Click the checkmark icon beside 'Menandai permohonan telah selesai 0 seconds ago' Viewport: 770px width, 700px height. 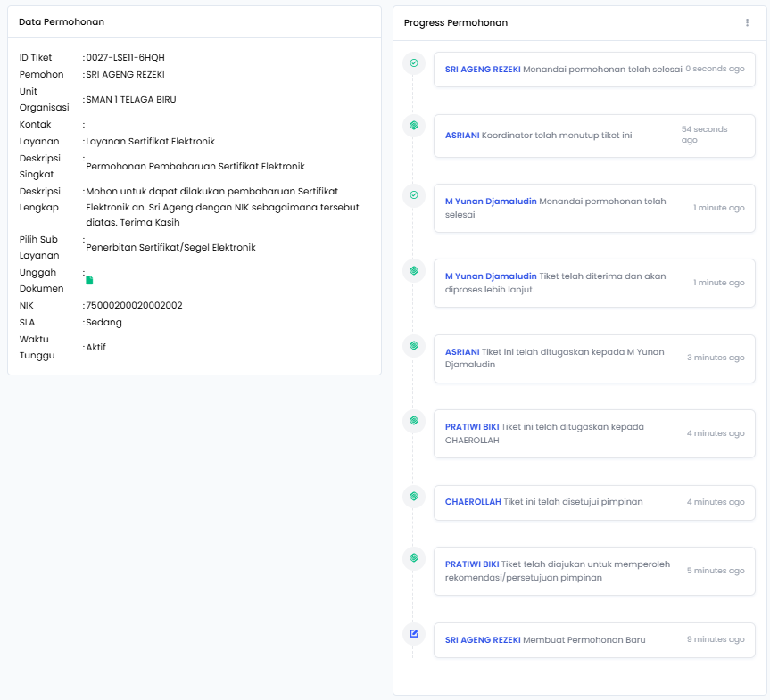pos(413,63)
